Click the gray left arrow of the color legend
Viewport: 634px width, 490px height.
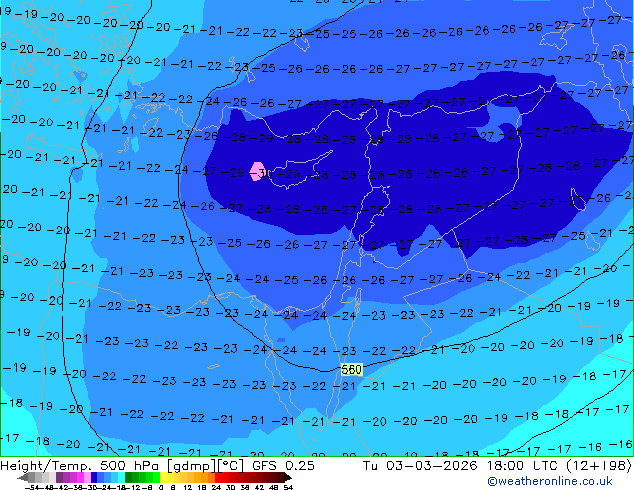tap(22, 478)
